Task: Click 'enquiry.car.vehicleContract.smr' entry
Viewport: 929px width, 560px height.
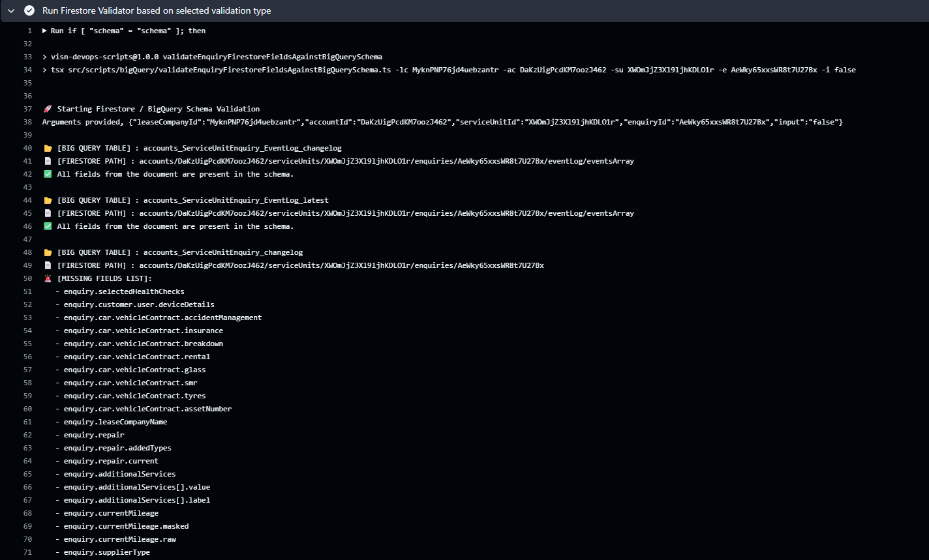Action: 130,383
